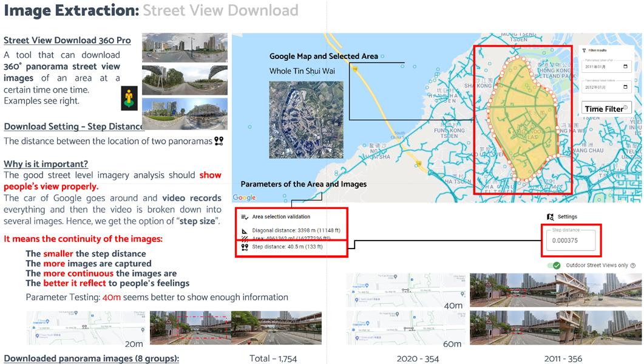Click the red '40m' in Parameter Testing line
This screenshot has height=364, width=644.
click(x=112, y=297)
